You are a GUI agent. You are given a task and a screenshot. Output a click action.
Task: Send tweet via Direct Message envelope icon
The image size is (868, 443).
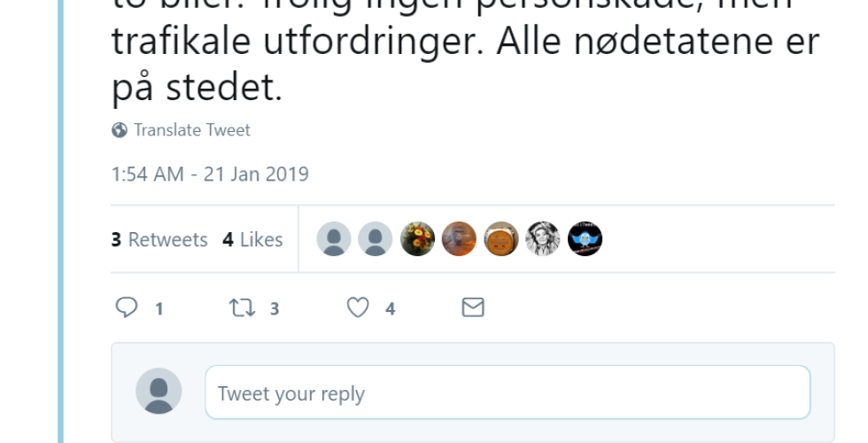[x=474, y=307]
